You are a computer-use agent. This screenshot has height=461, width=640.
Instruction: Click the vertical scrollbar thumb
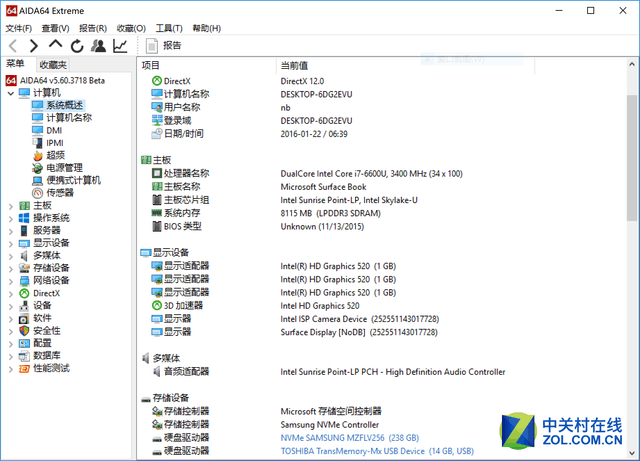(632, 158)
